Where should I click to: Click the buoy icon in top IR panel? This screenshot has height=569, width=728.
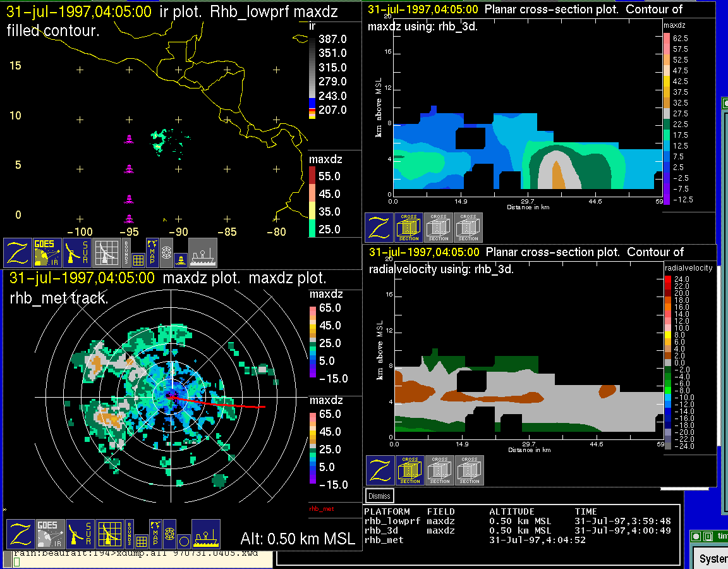pyautogui.click(x=180, y=259)
